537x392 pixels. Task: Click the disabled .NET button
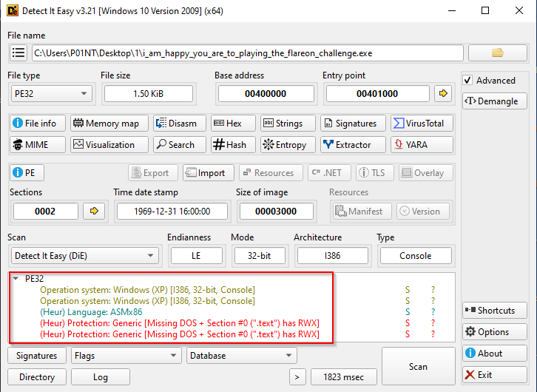pyautogui.click(x=329, y=172)
